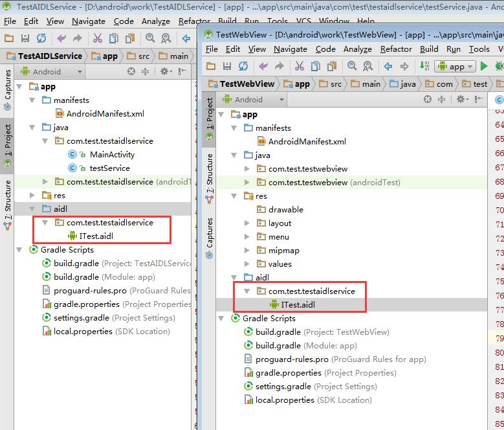Click scroll-from-source target icon in TestWebView panel
The width and height of the screenshot is (504, 430).
[x=428, y=99]
